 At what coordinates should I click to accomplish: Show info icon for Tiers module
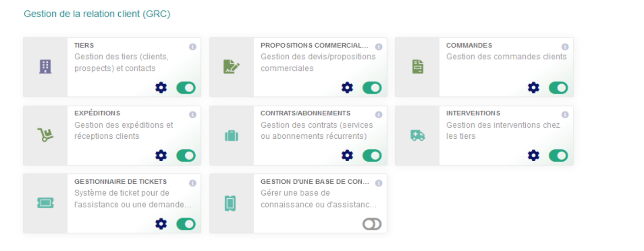193,47
